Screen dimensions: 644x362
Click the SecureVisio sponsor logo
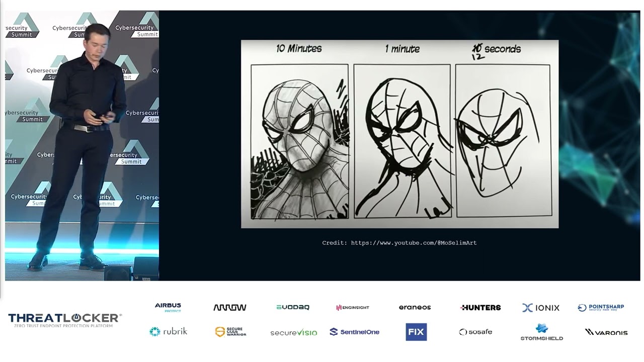[x=294, y=332]
